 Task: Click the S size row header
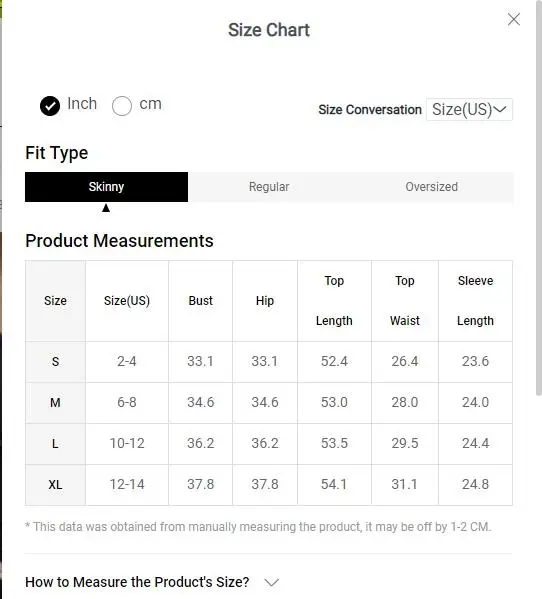55,361
